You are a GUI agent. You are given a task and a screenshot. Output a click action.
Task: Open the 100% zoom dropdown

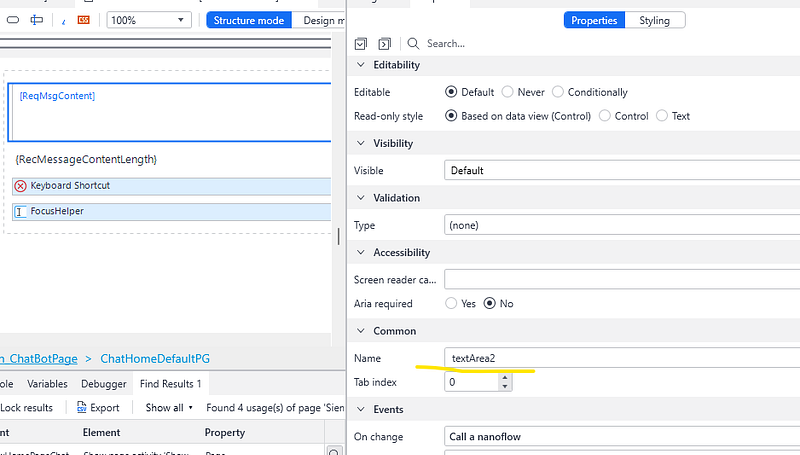click(148, 20)
